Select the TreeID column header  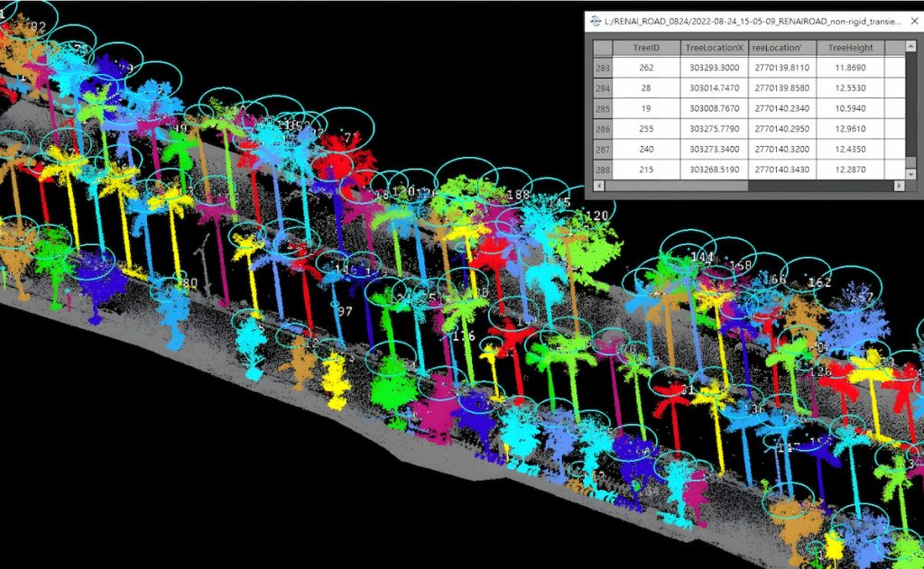click(646, 47)
